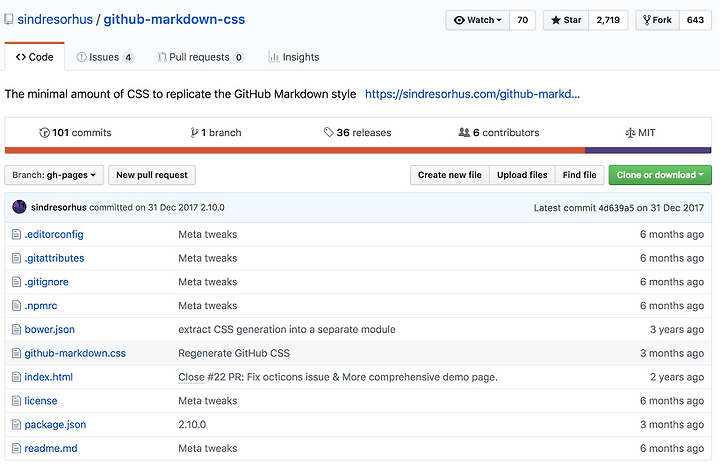Open 'Regenerate GitHub CSS' commit message
720x467 pixels.
tap(234, 354)
